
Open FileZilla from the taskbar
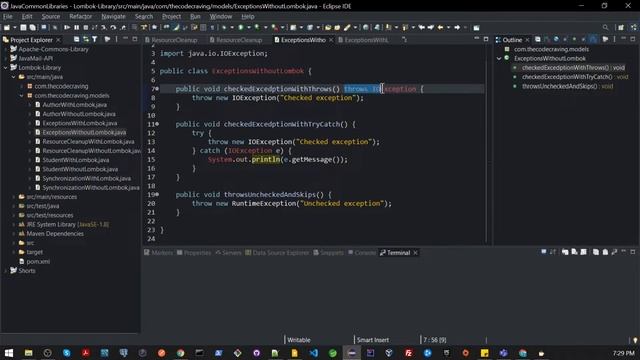409,353
